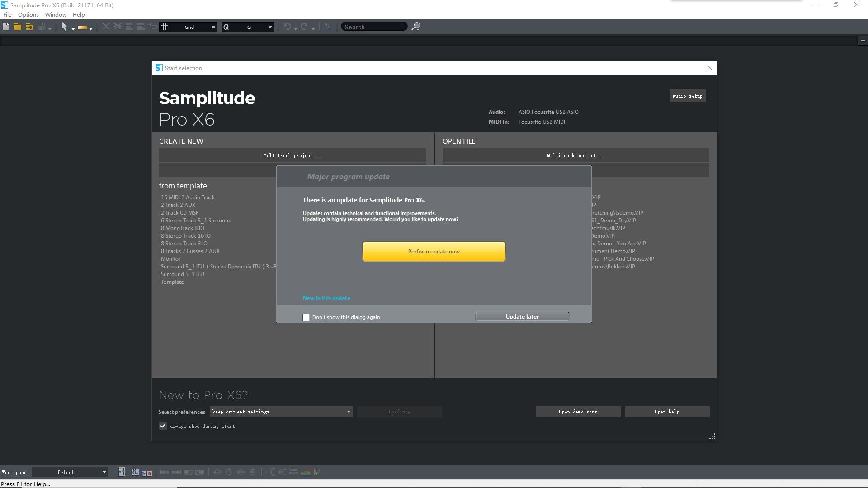Click Multitrack project under CREATE NEW
868x488 pixels.
pyautogui.click(x=292, y=155)
